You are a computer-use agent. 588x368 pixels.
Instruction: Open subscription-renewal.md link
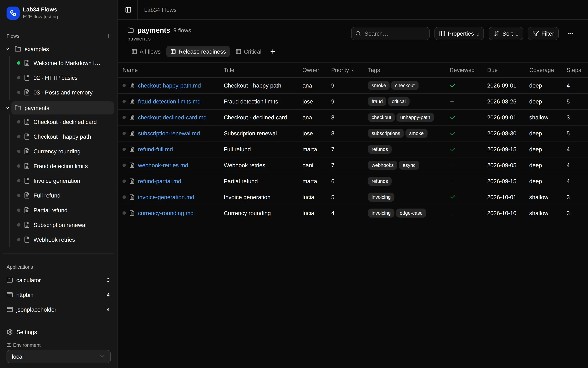(169, 133)
